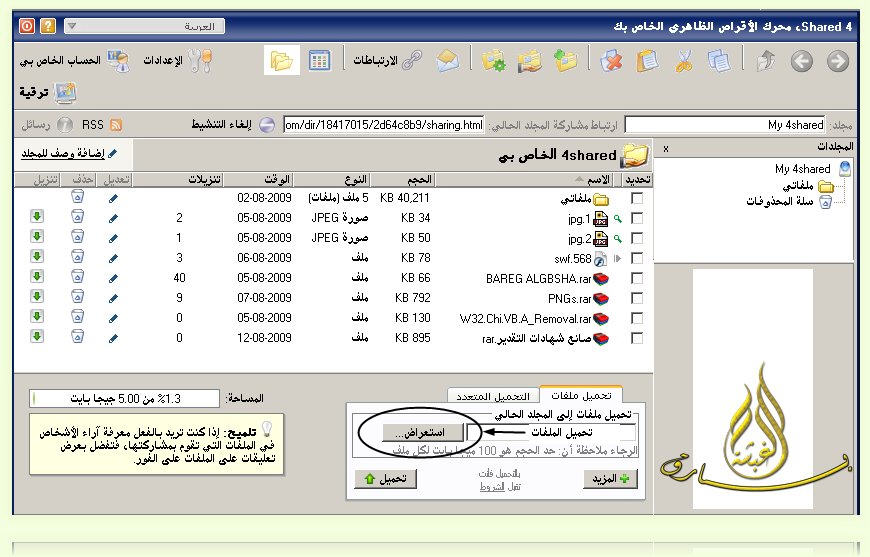Click green download arrow for 568.swf
This screenshot has width=870, height=557.
coord(37,257)
